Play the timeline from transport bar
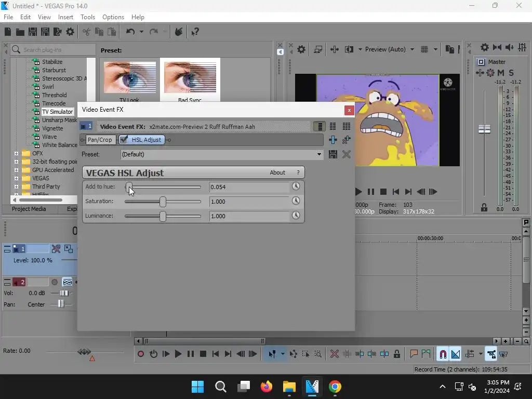 [178, 354]
